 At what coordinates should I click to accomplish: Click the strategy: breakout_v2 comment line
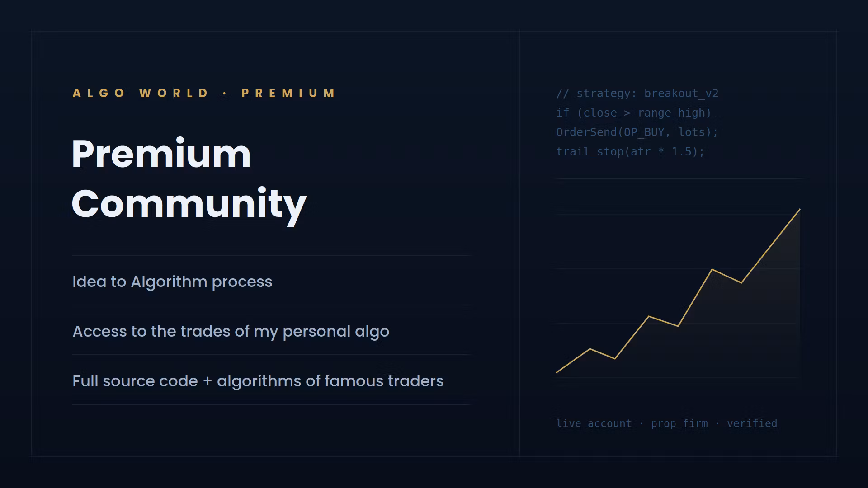[637, 94]
